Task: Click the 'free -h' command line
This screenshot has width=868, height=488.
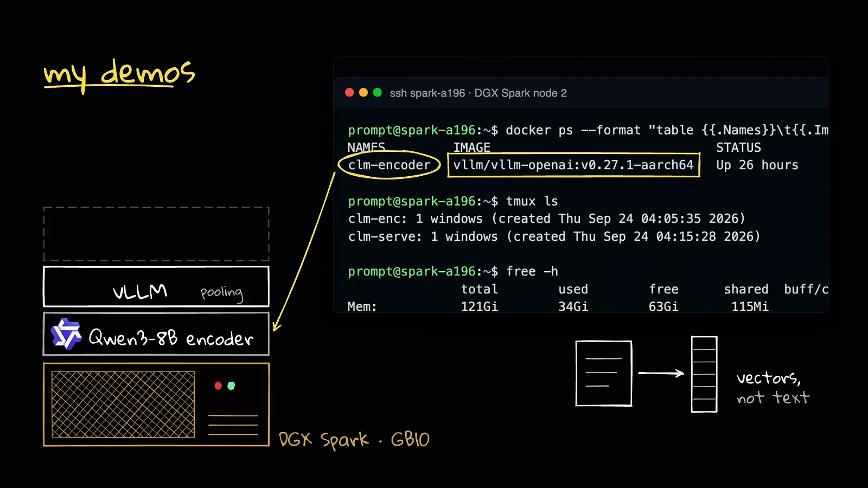Action: tap(453, 271)
